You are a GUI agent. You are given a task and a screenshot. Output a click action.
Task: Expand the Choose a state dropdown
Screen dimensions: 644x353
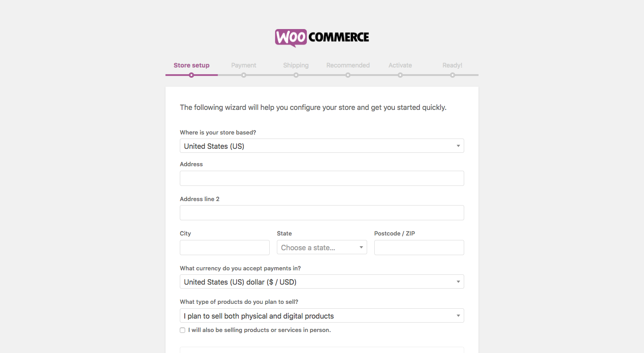click(322, 247)
